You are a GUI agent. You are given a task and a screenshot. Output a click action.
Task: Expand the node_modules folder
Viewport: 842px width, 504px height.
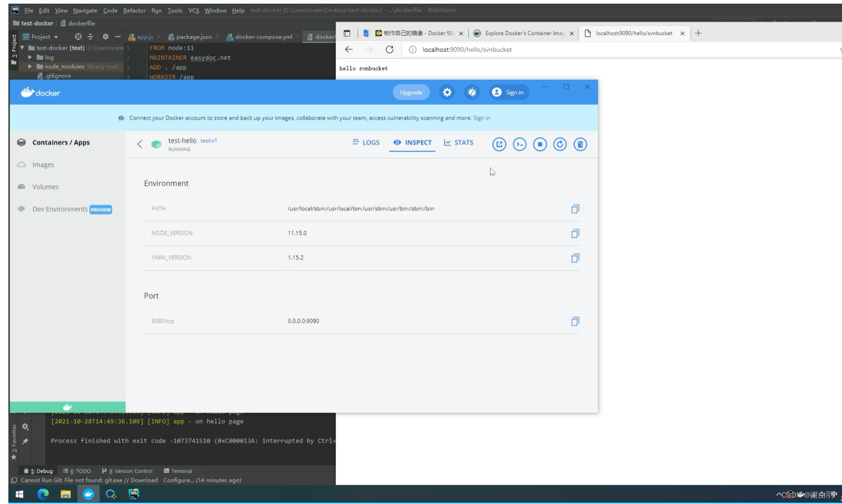click(30, 67)
